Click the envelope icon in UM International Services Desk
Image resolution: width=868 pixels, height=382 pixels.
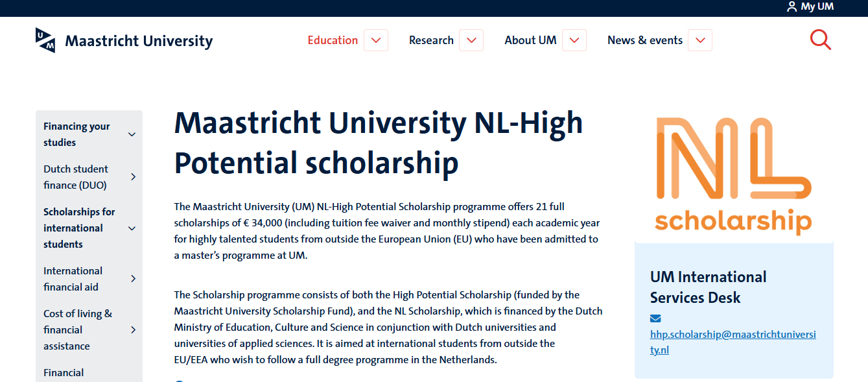655,318
